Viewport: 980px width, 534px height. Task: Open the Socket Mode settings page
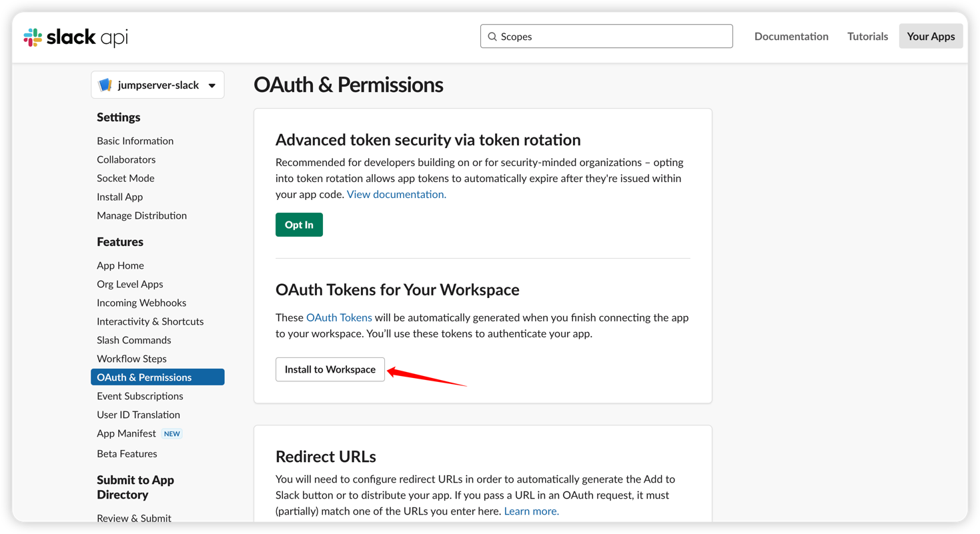[x=125, y=178]
